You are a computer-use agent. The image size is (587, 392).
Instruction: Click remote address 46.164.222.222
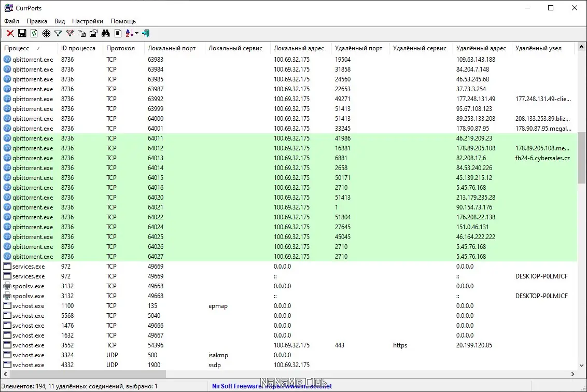pos(476,237)
